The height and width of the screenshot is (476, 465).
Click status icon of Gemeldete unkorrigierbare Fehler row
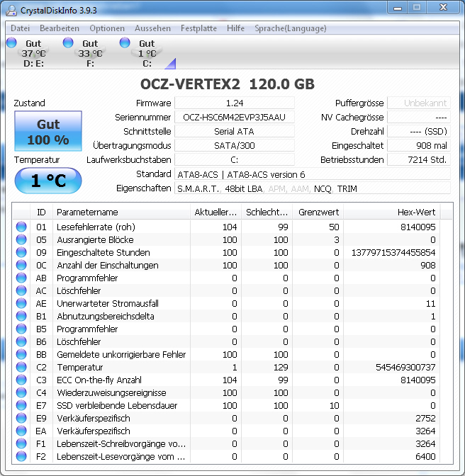tap(21, 354)
